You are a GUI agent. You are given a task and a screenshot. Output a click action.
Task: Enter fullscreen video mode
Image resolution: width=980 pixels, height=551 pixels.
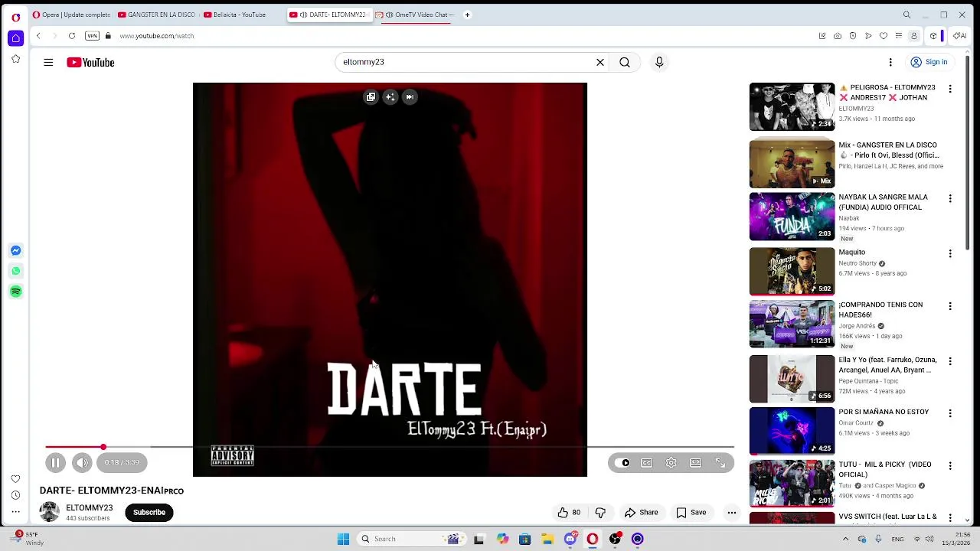click(x=720, y=462)
